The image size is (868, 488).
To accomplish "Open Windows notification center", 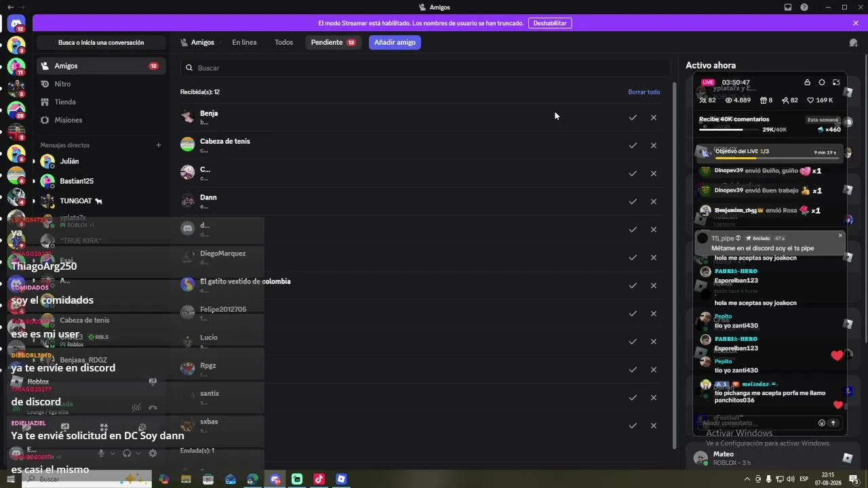I will (x=854, y=479).
